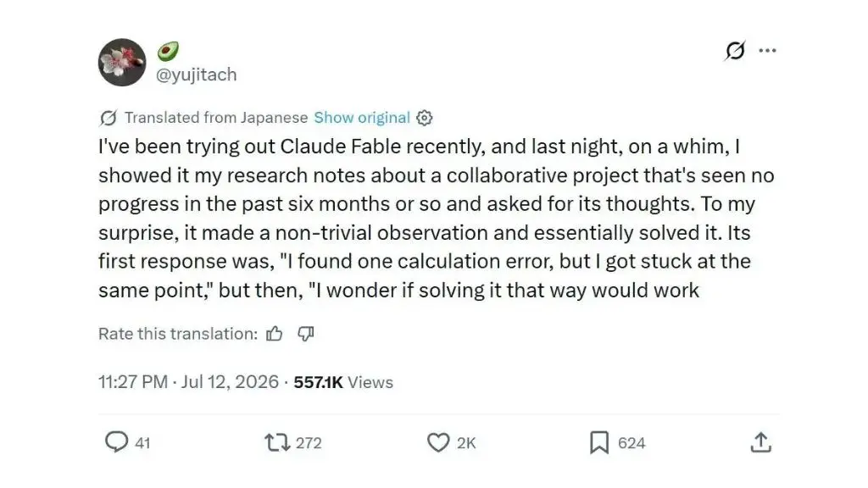Open the 11:27 PM · Jul 12, 2026 timestamp
Screen dimensions: 868x488
pyautogui.click(x=188, y=382)
